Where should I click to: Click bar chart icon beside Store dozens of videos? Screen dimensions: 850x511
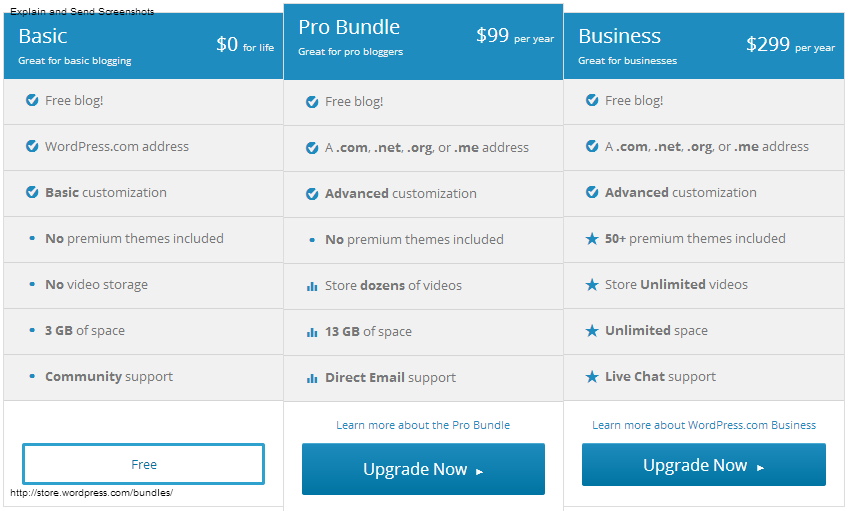click(x=312, y=286)
